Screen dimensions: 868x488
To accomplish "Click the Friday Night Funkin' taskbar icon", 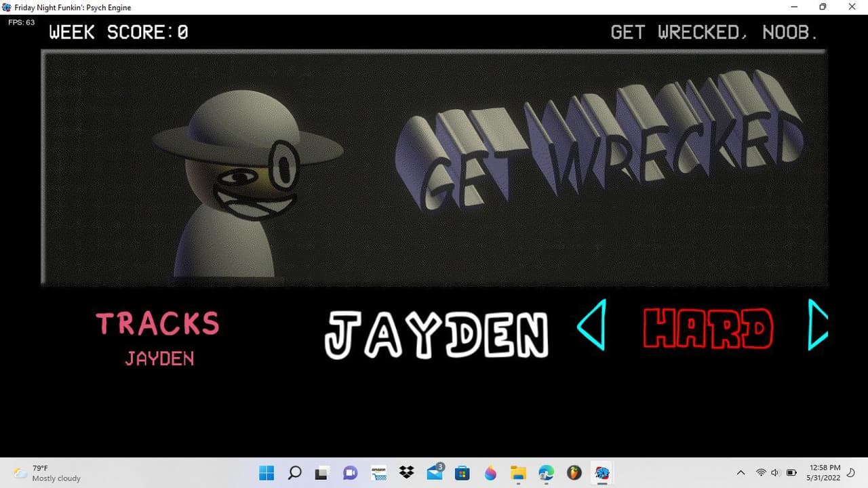I will (x=602, y=473).
